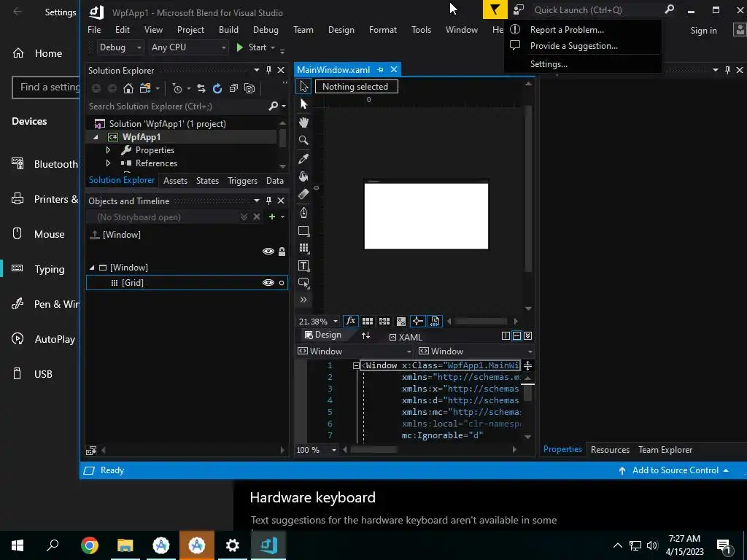Screen dimensions: 747x560
Task: Collapse the WpfApp1 project node
Action: (x=96, y=137)
